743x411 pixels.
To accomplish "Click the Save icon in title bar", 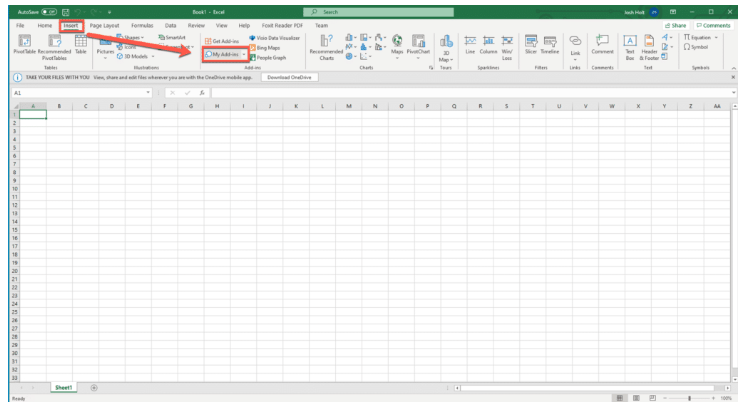I will tap(65, 12).
